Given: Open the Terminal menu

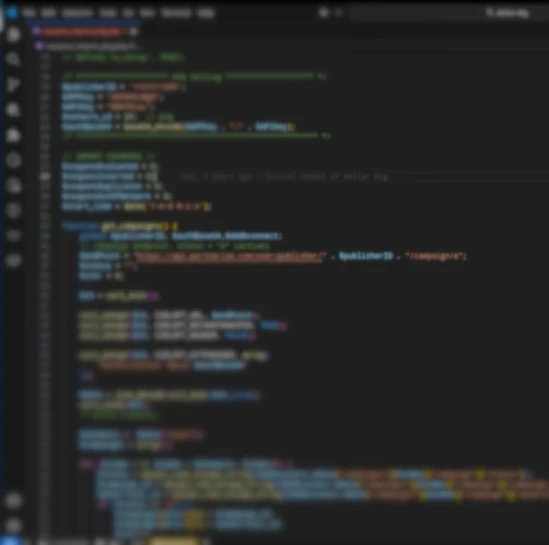Looking at the screenshot, I should pyautogui.click(x=176, y=13).
